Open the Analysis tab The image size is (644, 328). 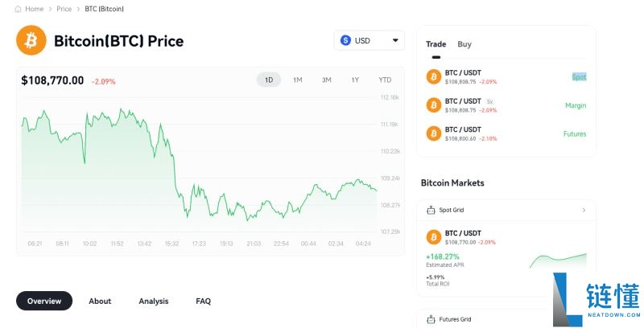pyautogui.click(x=153, y=301)
